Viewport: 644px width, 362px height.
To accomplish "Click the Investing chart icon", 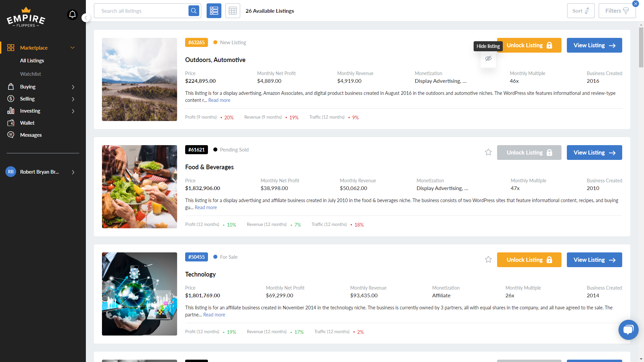I will [x=11, y=111].
